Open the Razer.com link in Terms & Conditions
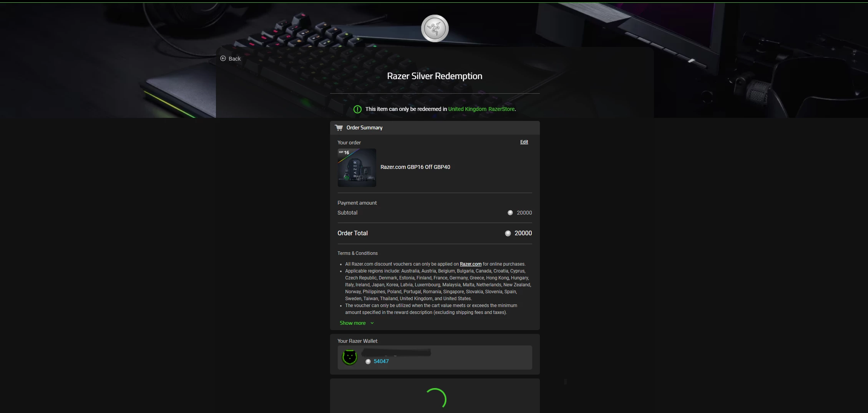 [x=471, y=264]
